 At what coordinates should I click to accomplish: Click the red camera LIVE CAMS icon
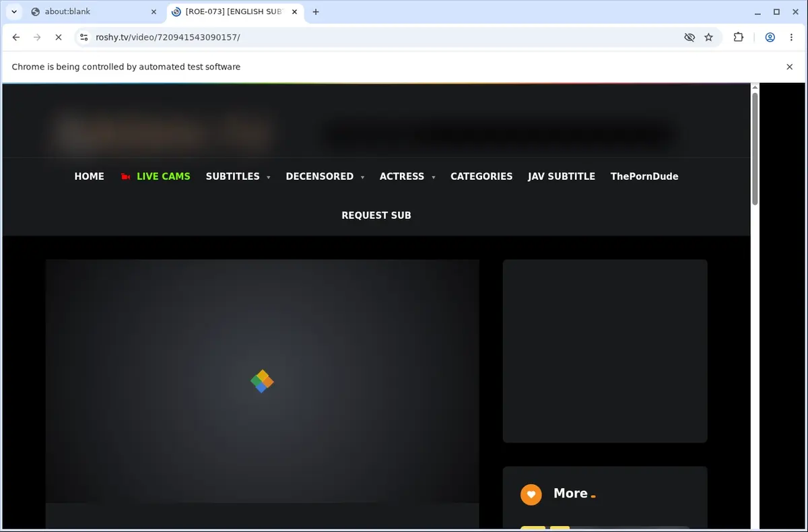pos(125,176)
